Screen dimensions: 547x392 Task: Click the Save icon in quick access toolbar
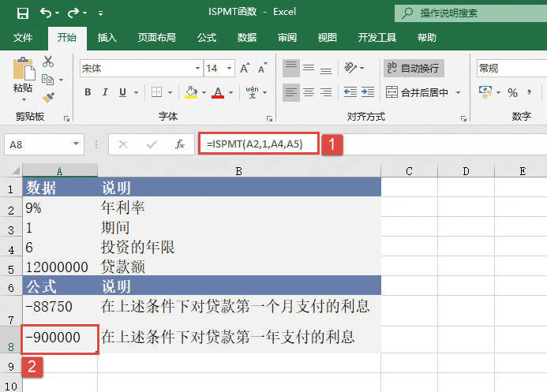coord(23,13)
